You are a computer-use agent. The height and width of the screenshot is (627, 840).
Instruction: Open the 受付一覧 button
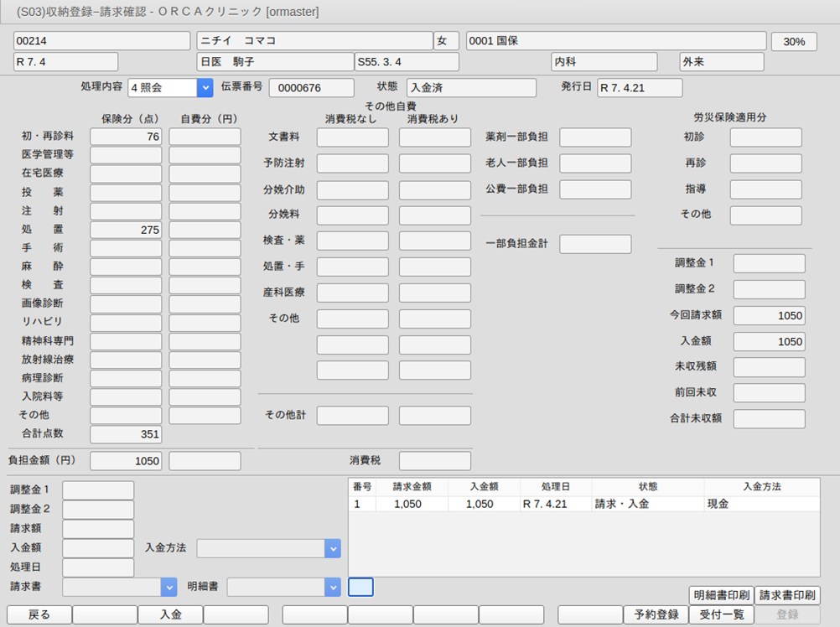click(721, 614)
